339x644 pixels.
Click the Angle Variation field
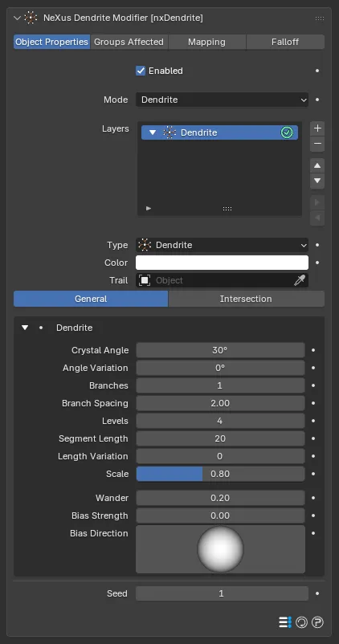(x=220, y=368)
